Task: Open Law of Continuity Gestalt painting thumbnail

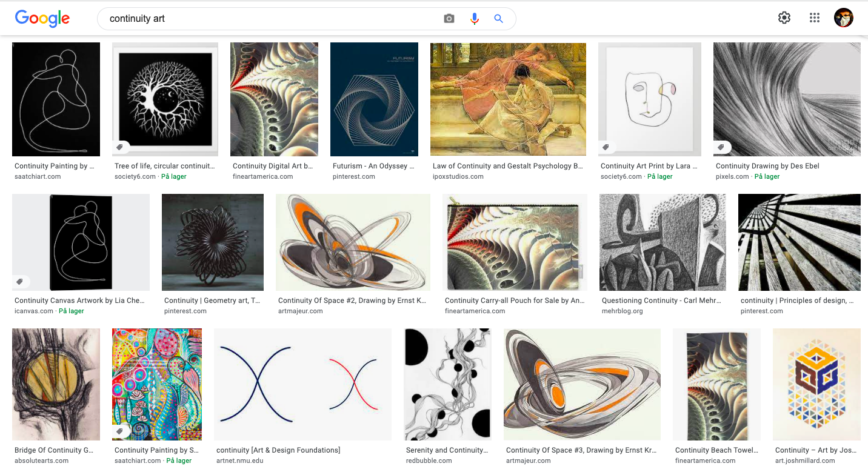Action: [x=508, y=99]
